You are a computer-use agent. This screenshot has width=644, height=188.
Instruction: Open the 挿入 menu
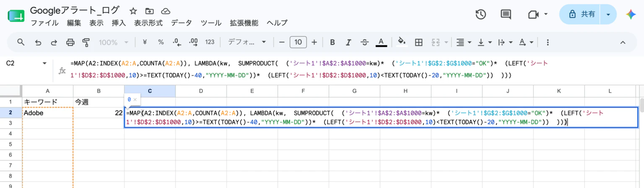(119, 23)
